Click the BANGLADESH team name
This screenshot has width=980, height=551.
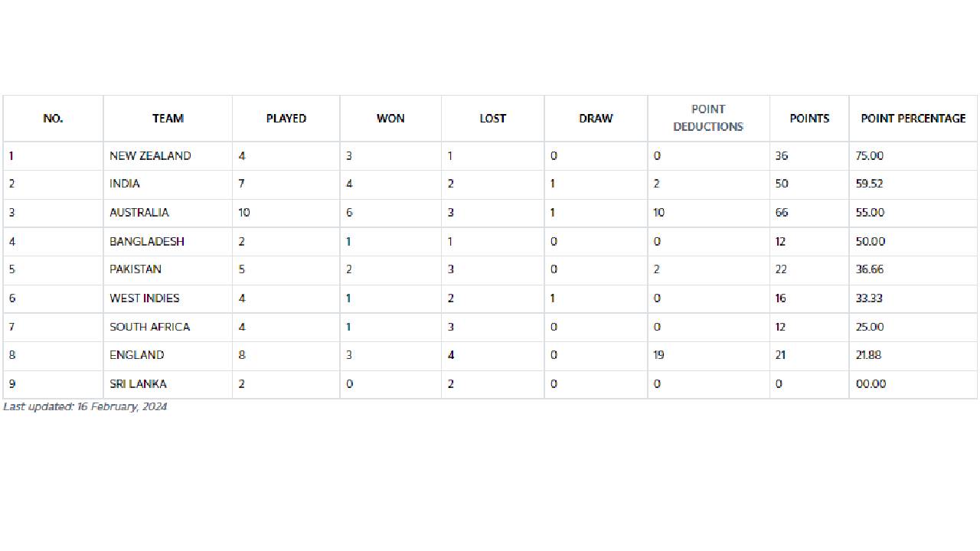(147, 241)
